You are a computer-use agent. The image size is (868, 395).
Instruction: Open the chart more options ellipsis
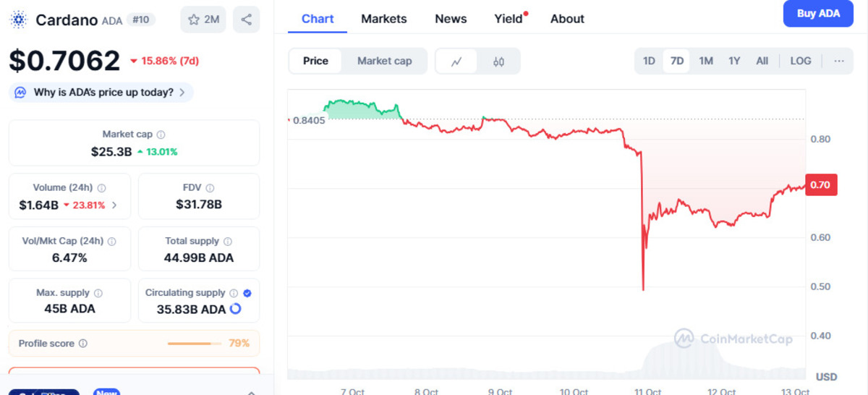(839, 61)
